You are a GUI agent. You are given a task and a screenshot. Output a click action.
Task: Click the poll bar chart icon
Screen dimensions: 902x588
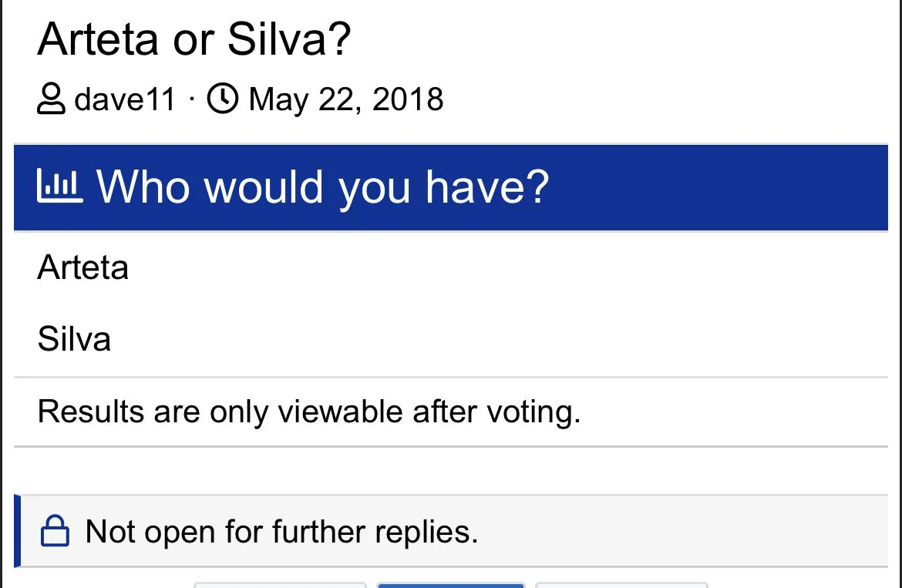[59, 186]
